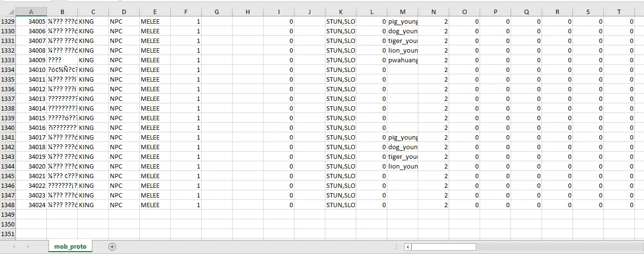644x254 pixels.
Task: Select row 1329 header
Action: [x=8, y=21]
